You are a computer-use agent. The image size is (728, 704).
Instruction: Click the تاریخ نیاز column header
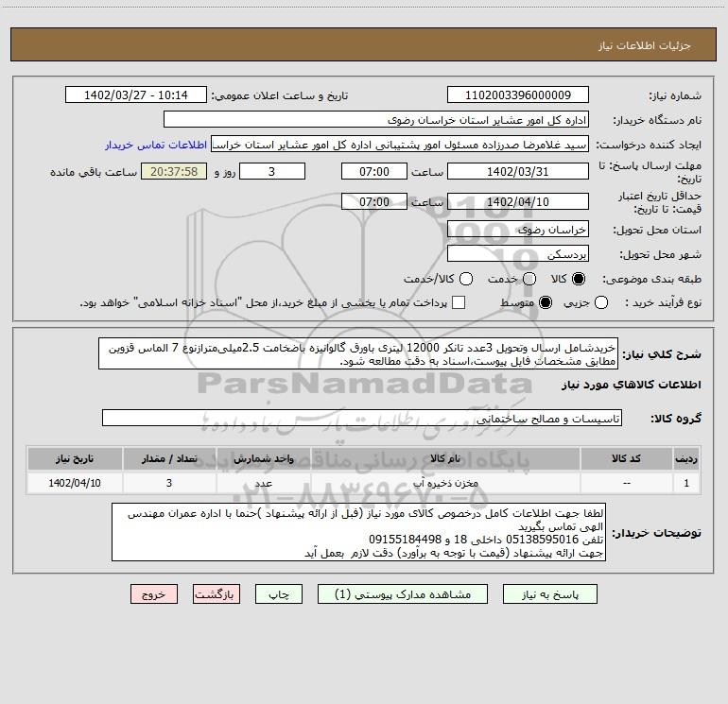click(x=75, y=458)
